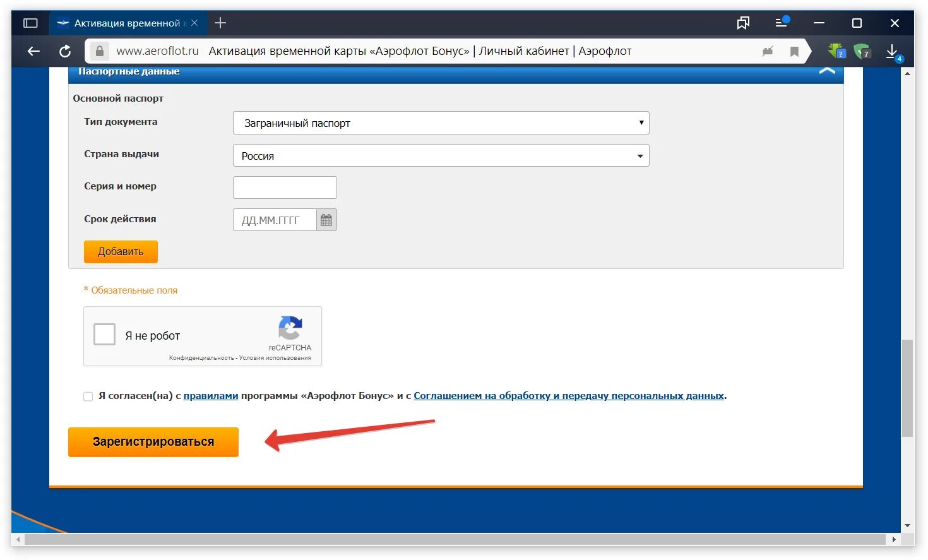This screenshot has width=928, height=560.
Task: Click the www.aeroflot.ru address text
Action: 157,51
